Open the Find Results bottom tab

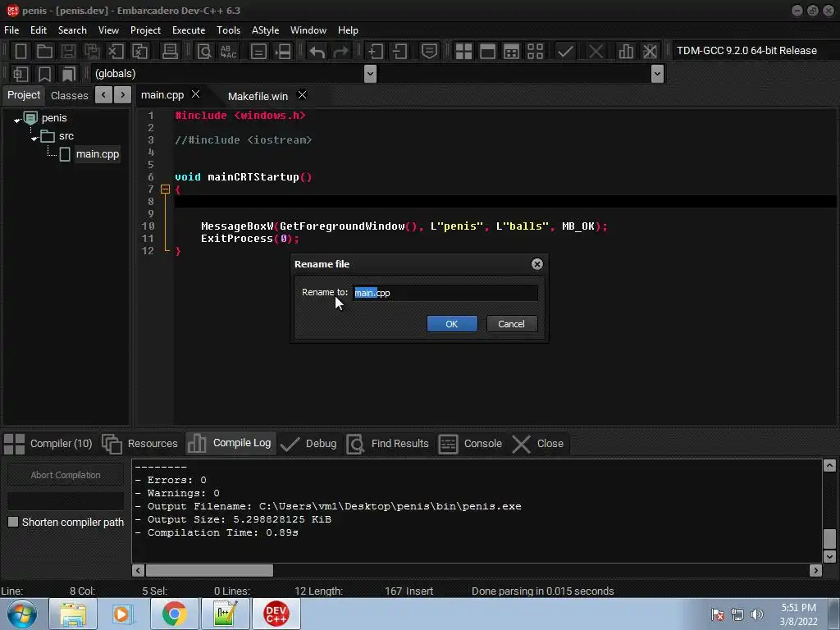coord(388,444)
